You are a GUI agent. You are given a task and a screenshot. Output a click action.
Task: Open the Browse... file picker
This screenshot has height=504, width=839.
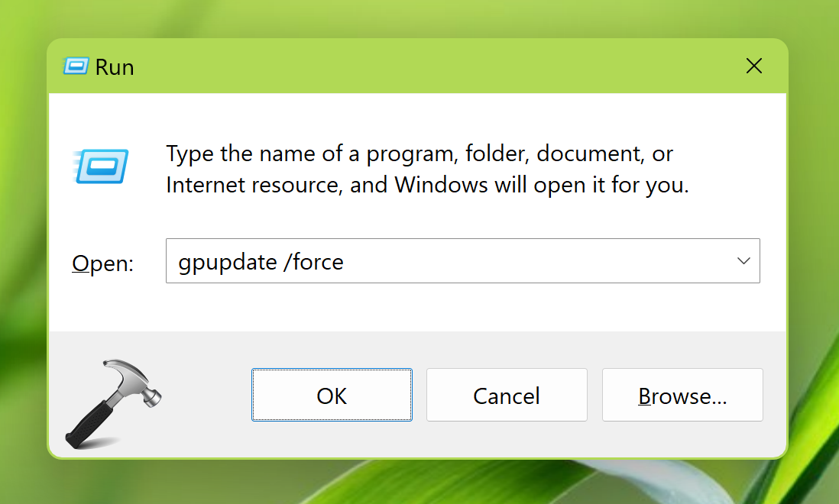(682, 395)
